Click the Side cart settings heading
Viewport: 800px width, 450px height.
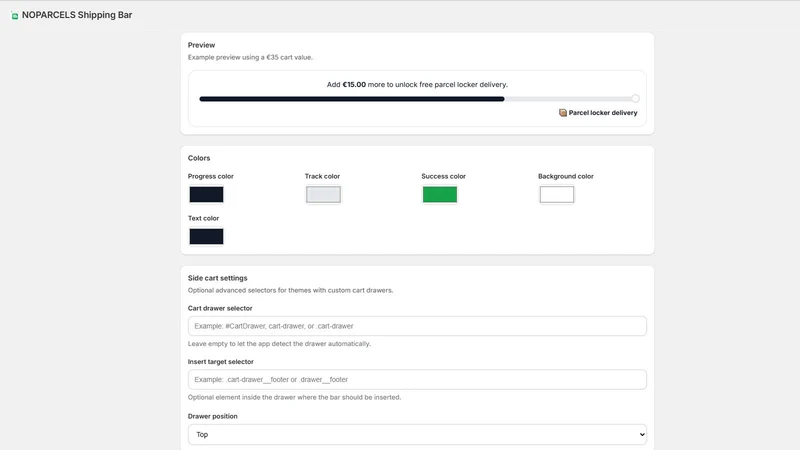point(217,278)
